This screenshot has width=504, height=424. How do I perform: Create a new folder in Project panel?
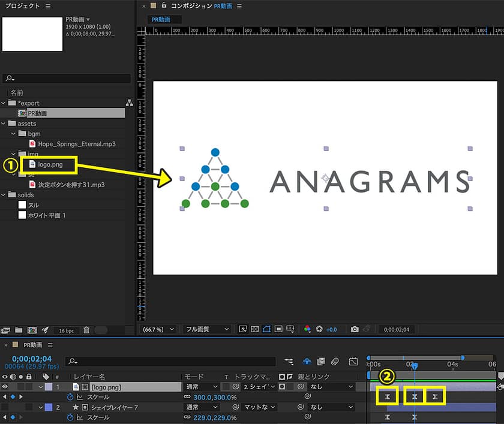19,330
